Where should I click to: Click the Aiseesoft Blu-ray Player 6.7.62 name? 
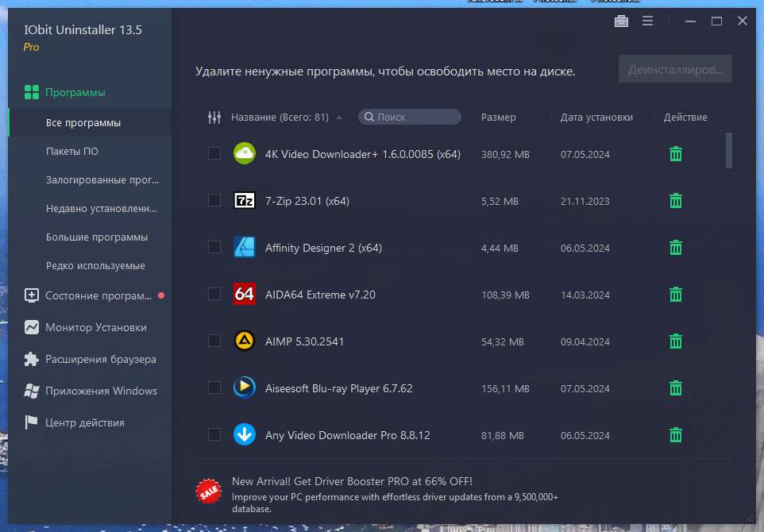338,388
